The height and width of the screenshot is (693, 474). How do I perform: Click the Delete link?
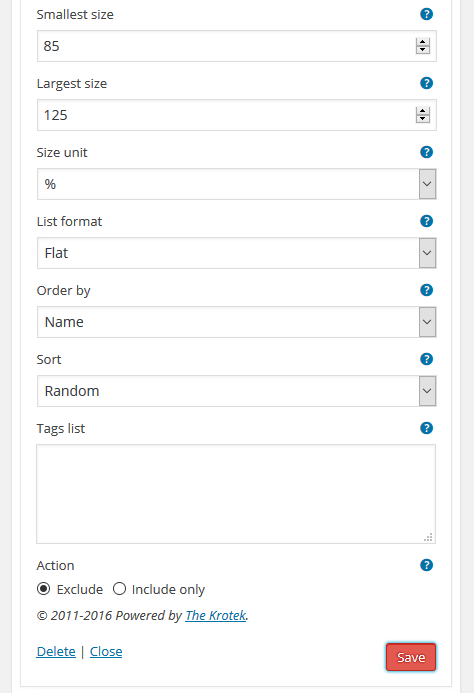[x=56, y=651]
